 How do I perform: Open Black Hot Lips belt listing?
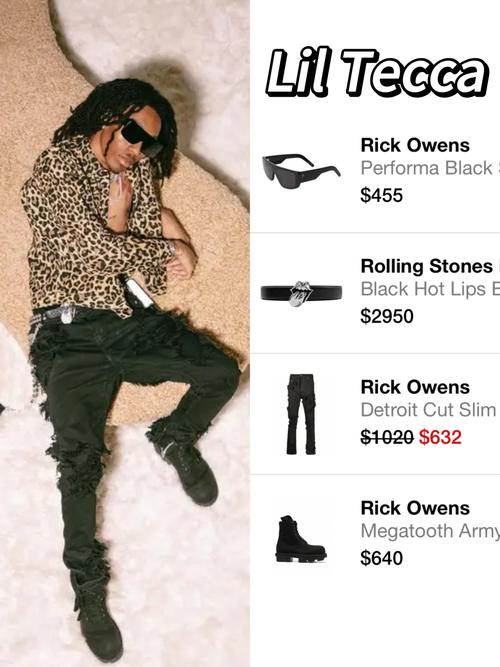click(430, 289)
